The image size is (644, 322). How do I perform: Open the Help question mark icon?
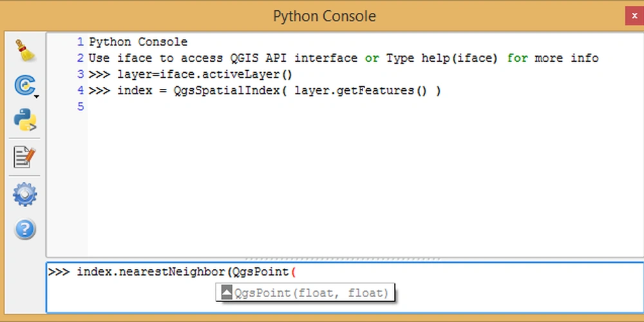tap(25, 229)
